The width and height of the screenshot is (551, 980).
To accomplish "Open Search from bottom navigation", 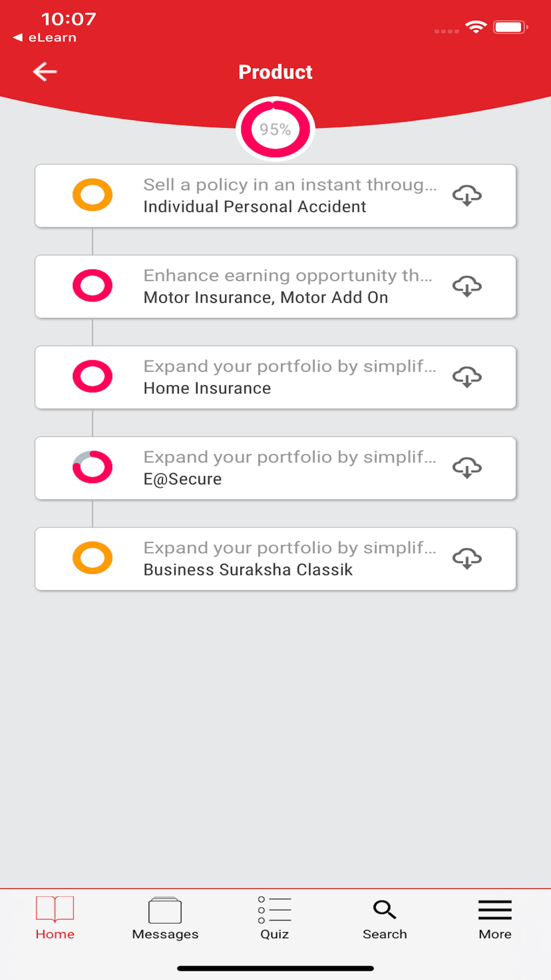I will [x=385, y=918].
